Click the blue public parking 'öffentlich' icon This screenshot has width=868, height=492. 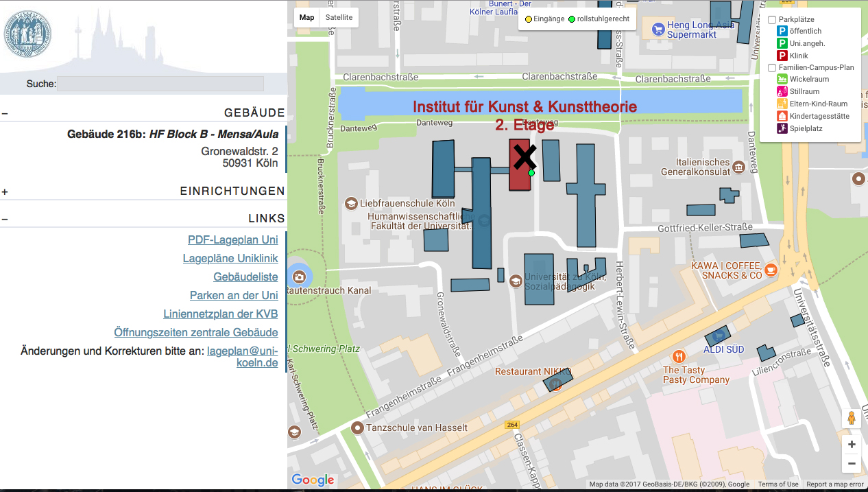[782, 31]
